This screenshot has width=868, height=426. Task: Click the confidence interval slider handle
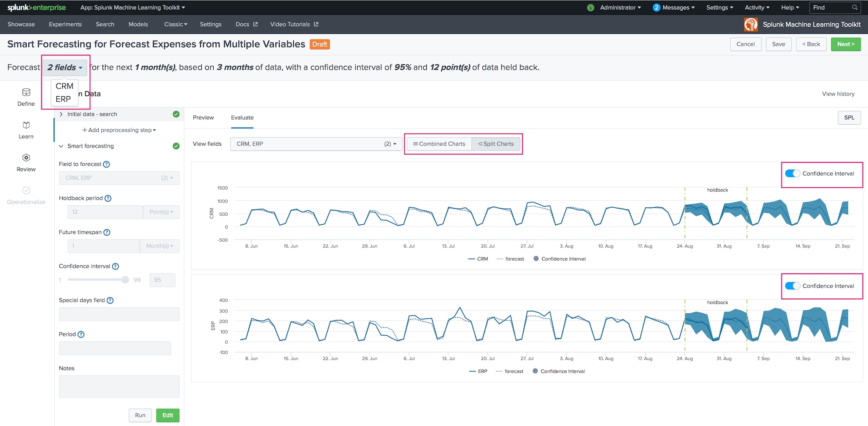point(125,280)
